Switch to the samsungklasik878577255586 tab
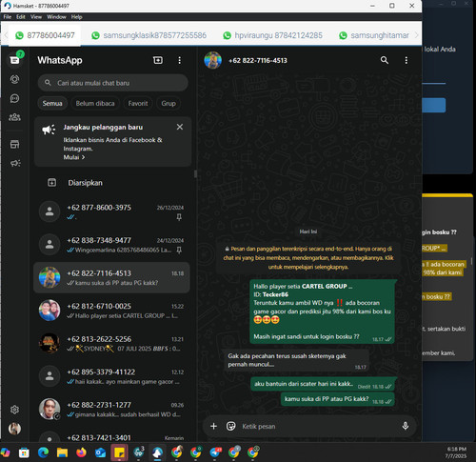 [x=149, y=35]
